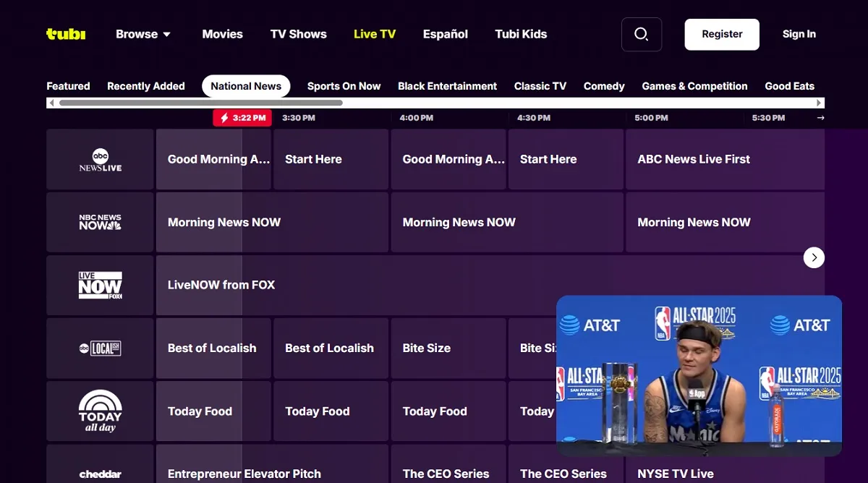The width and height of the screenshot is (868, 483).
Task: Switch to the Featured category tab
Action: coord(68,86)
